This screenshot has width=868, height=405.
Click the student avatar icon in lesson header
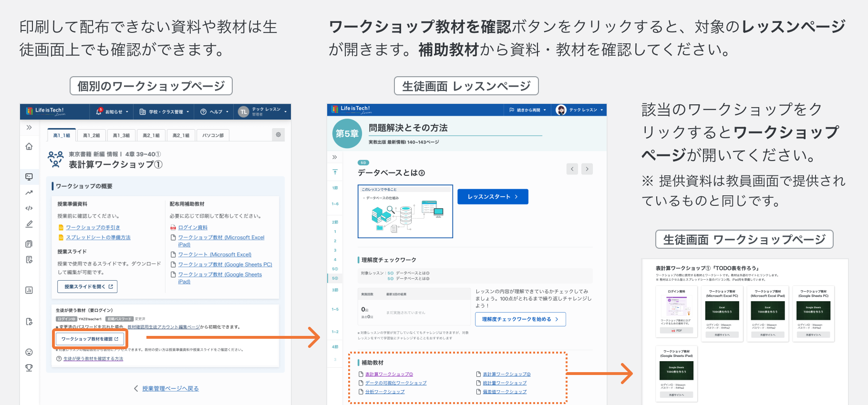coord(561,110)
